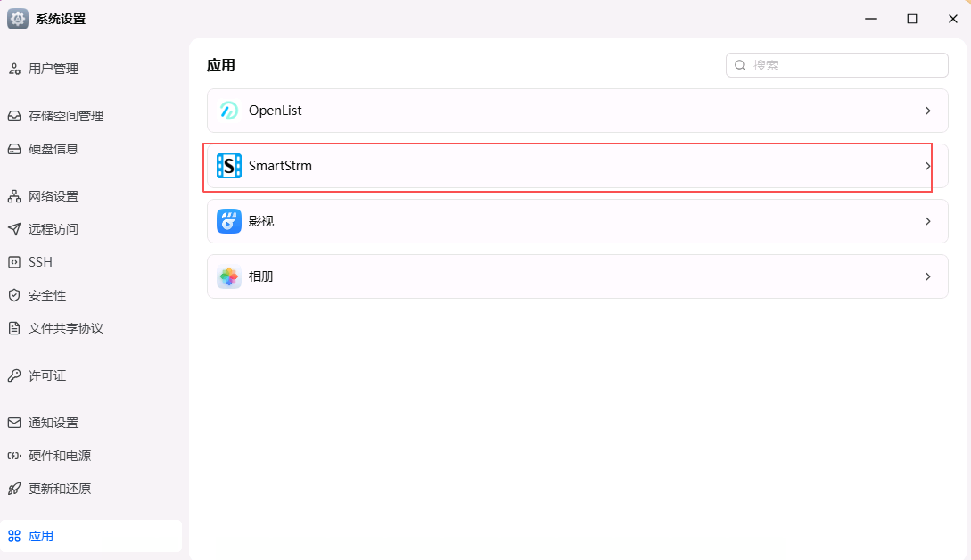971x560 pixels.
Task: Click the SSH terminal icon in sidebar
Action: point(14,262)
